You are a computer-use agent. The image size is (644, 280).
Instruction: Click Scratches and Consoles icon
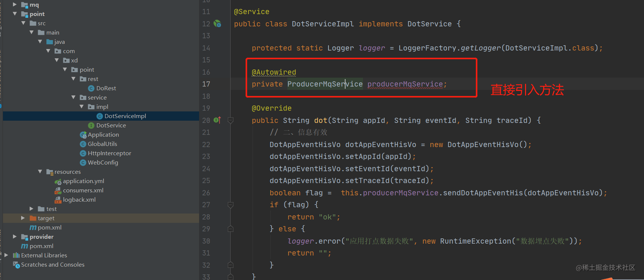coord(16,265)
